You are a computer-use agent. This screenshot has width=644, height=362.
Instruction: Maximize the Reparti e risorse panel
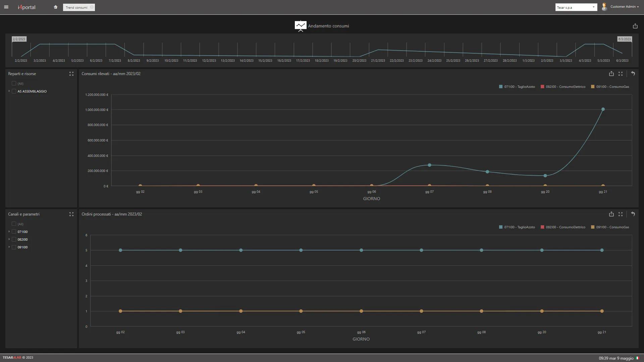(x=71, y=74)
